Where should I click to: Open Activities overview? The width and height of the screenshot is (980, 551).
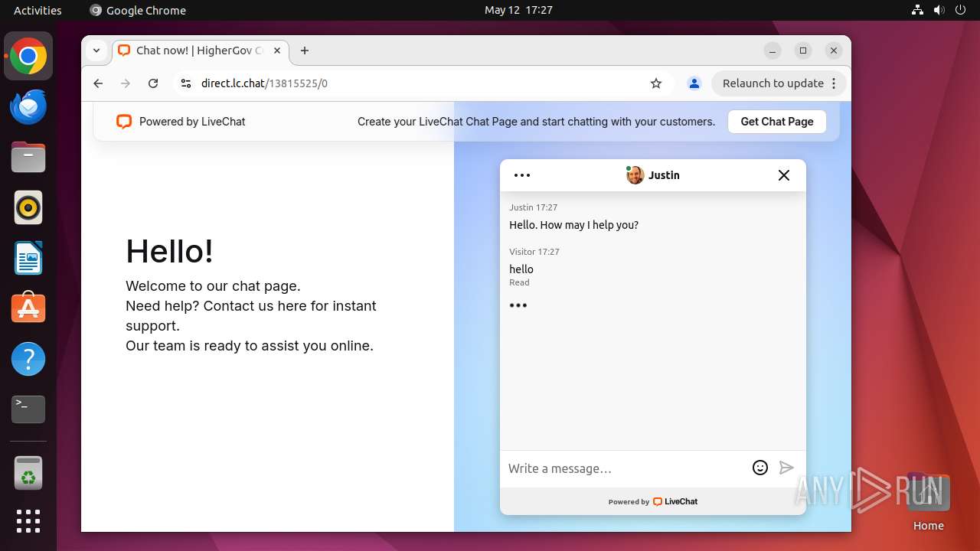38,10
